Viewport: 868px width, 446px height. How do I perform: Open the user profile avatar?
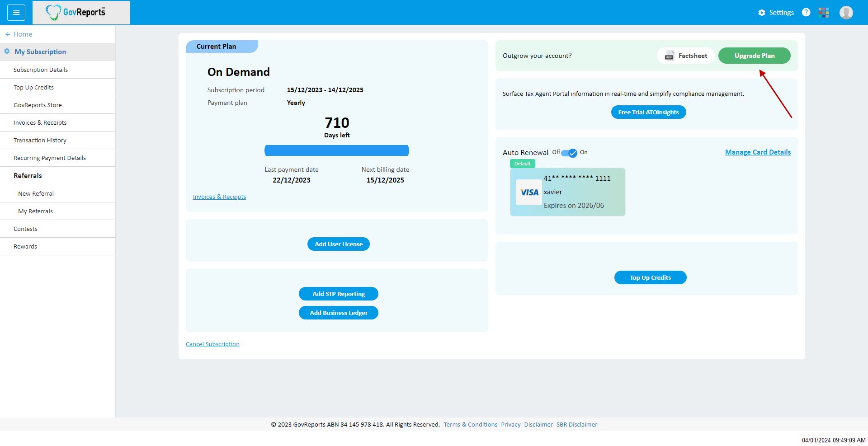pos(846,13)
